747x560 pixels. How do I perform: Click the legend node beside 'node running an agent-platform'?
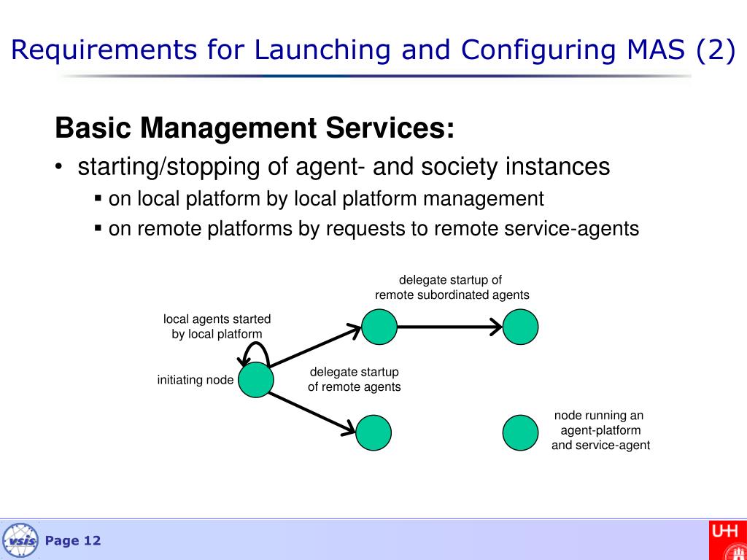pyautogui.click(x=520, y=432)
